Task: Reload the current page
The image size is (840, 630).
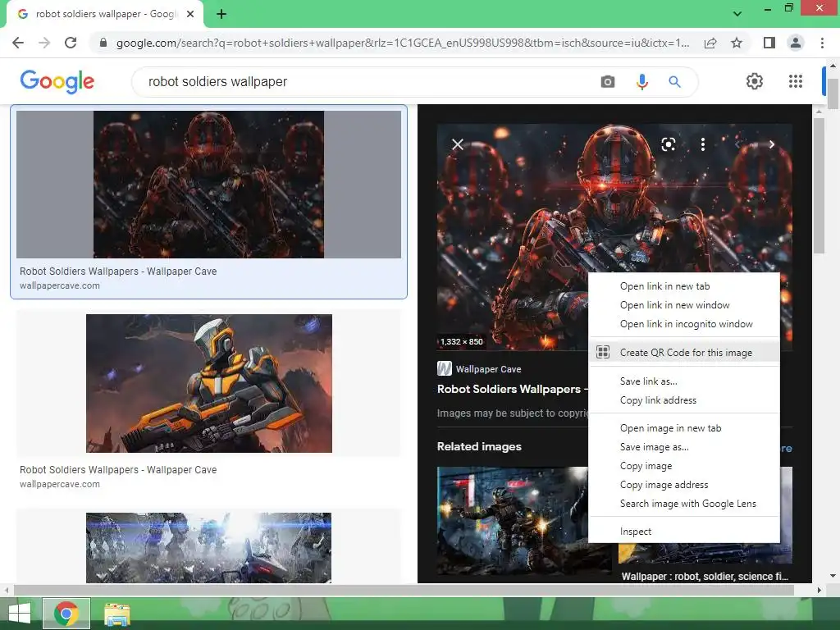Action: coord(71,43)
